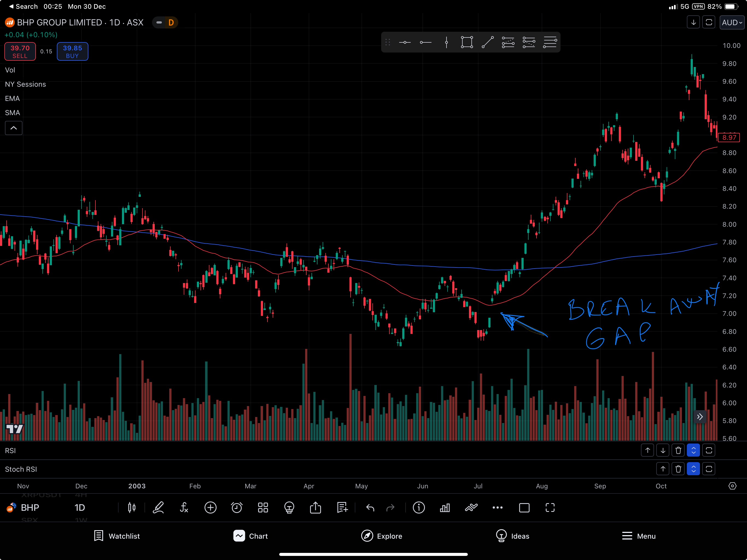
Task: Select the Vol indicator label
Action: pos(10,70)
